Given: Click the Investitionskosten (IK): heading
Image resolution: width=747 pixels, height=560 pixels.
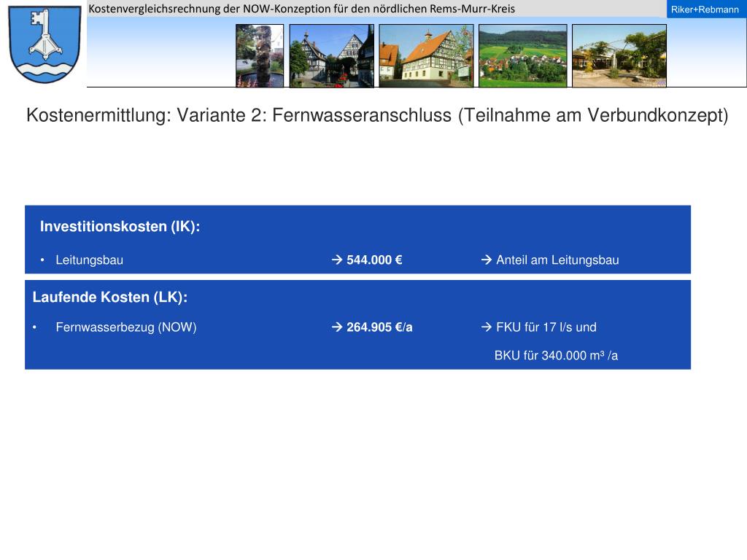Looking at the screenshot, I should coord(120,226).
